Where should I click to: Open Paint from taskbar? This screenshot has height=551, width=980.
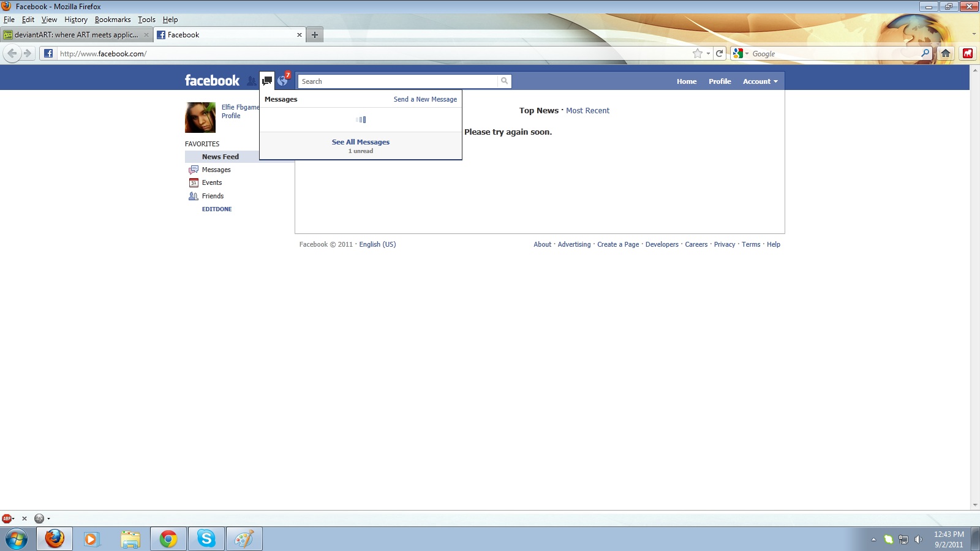244,539
